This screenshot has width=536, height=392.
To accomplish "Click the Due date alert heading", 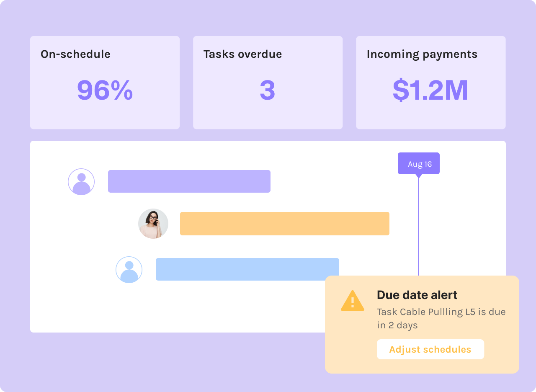I will (417, 295).
